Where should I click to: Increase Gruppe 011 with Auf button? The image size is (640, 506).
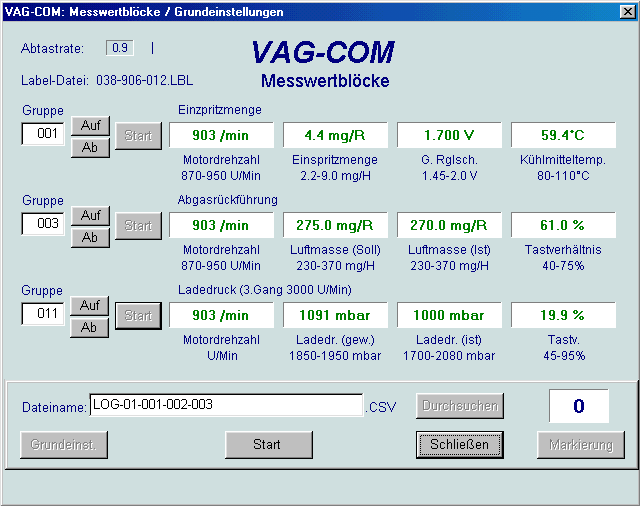tap(89, 306)
